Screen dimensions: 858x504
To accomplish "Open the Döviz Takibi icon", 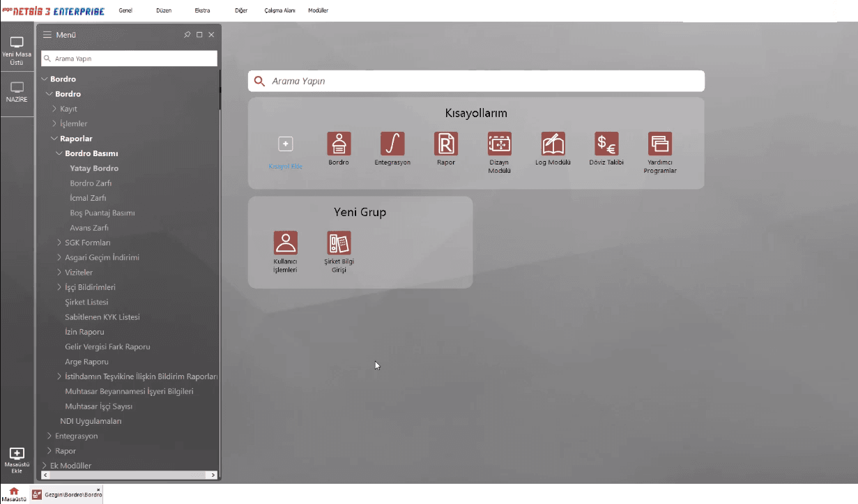I will [x=606, y=144].
